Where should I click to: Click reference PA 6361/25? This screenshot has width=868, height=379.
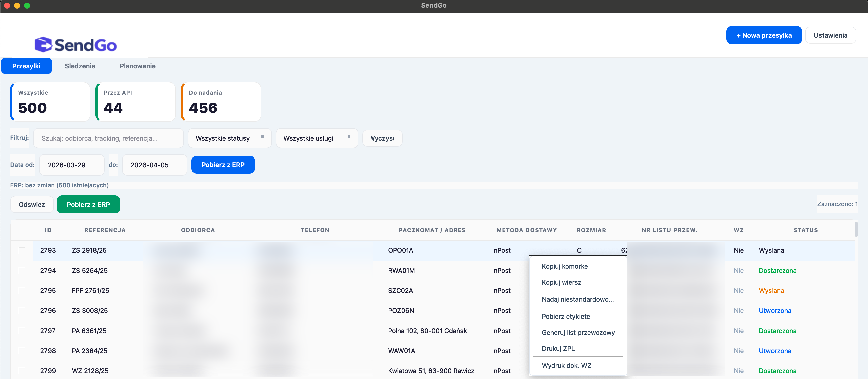click(x=89, y=331)
